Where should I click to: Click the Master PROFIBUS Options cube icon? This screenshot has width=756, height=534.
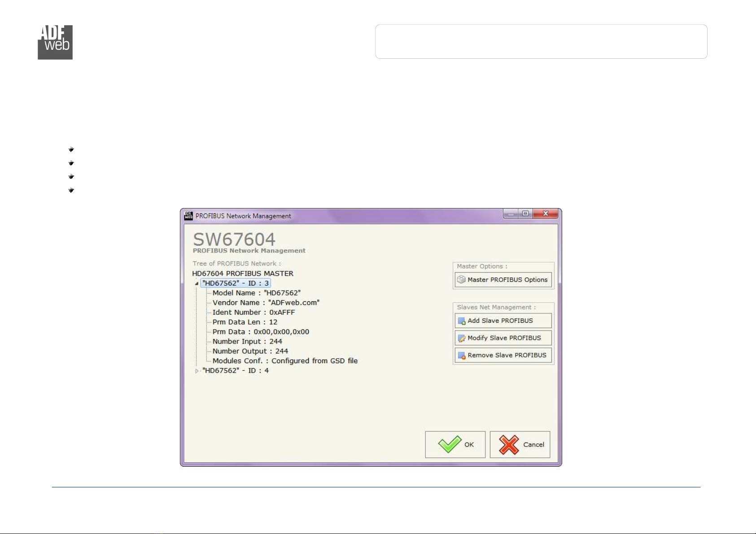tap(461, 280)
